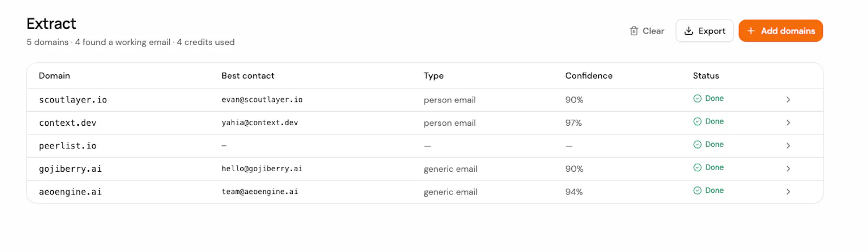Screen dimensions: 868x252
Task: Click the Export button
Action: [704, 31]
